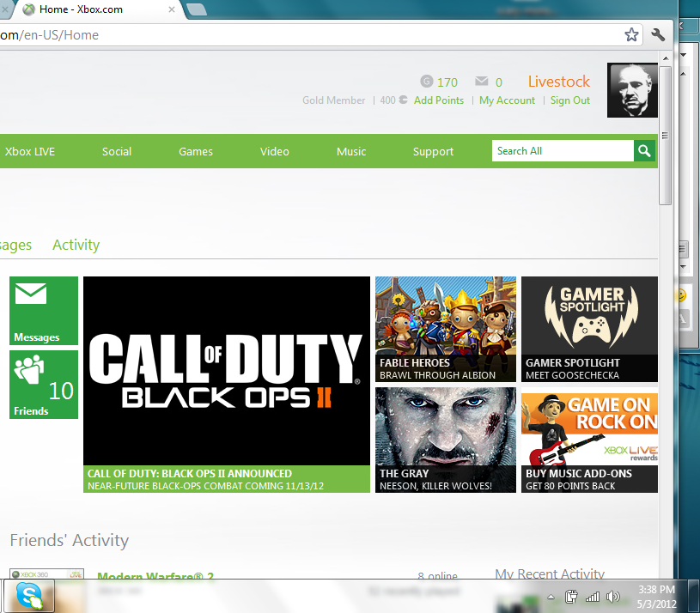Click the 170 gamerscore value
The width and height of the screenshot is (700, 613).
point(447,82)
